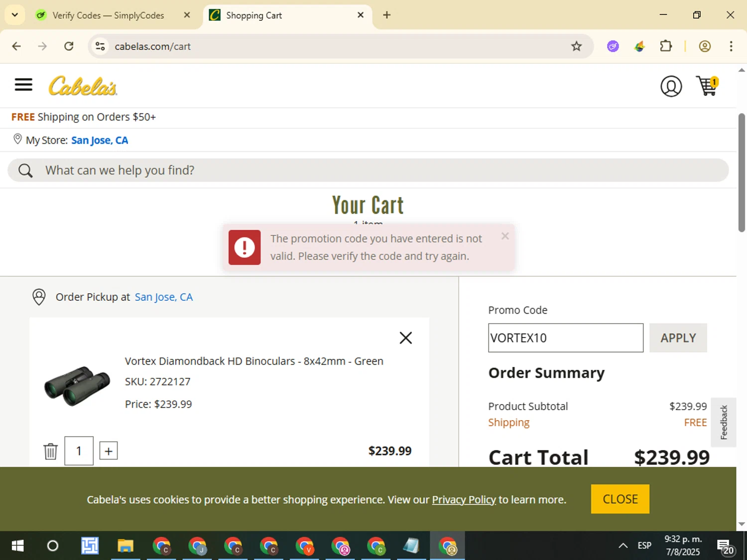Click the quantity field showing 1
Screen dimensions: 747x560
tap(79, 451)
